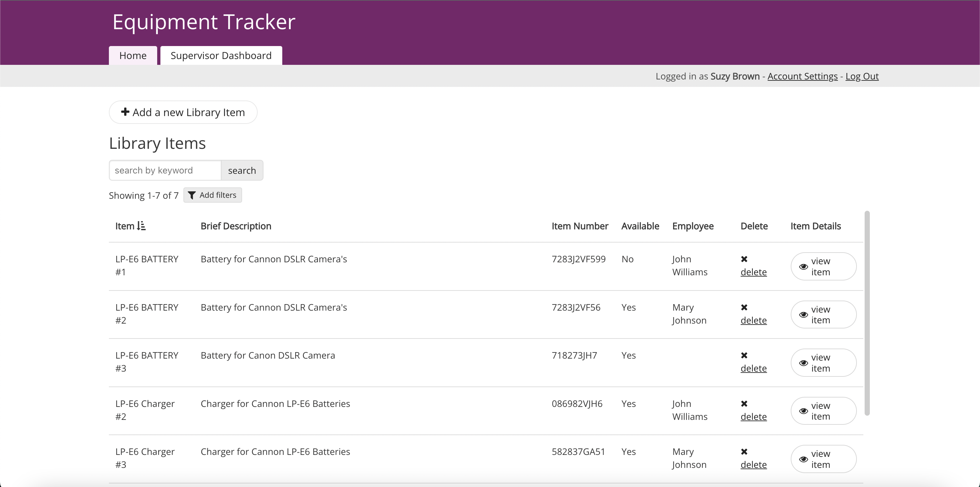Image resolution: width=980 pixels, height=487 pixels.
Task: Click the plus icon on Add Library Item
Action: (125, 112)
